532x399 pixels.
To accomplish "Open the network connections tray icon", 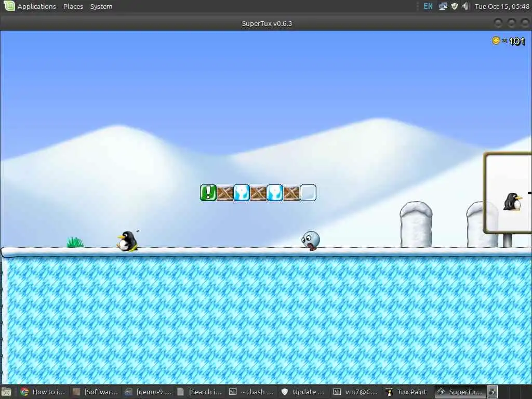I will (443, 6).
